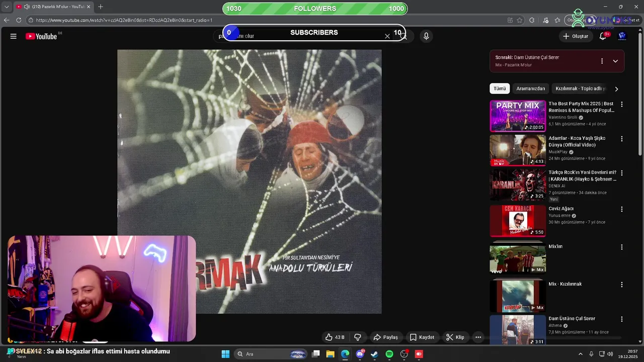
Task: Open options for the Mix'im playlist
Action: [622, 247]
